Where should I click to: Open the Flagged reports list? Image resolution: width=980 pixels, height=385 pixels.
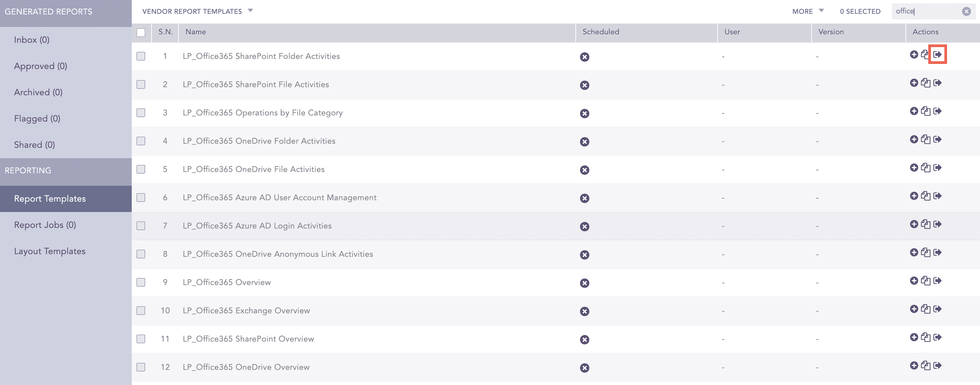37,118
